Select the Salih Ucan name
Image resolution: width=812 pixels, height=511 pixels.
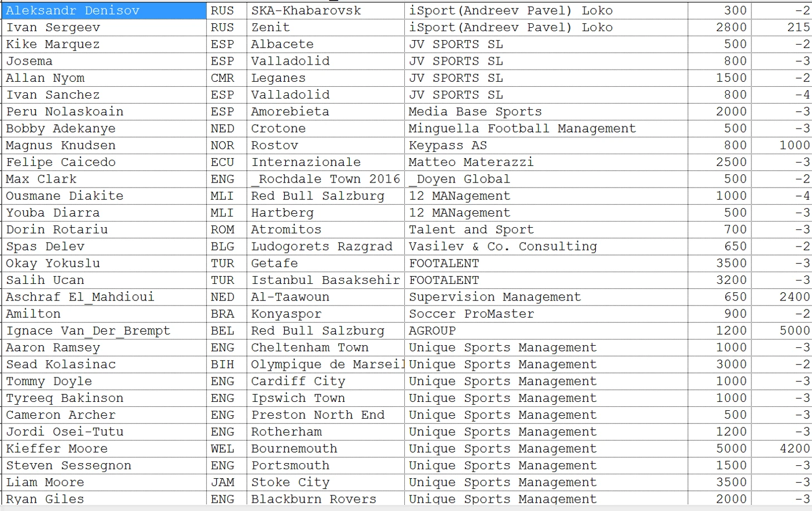104,280
